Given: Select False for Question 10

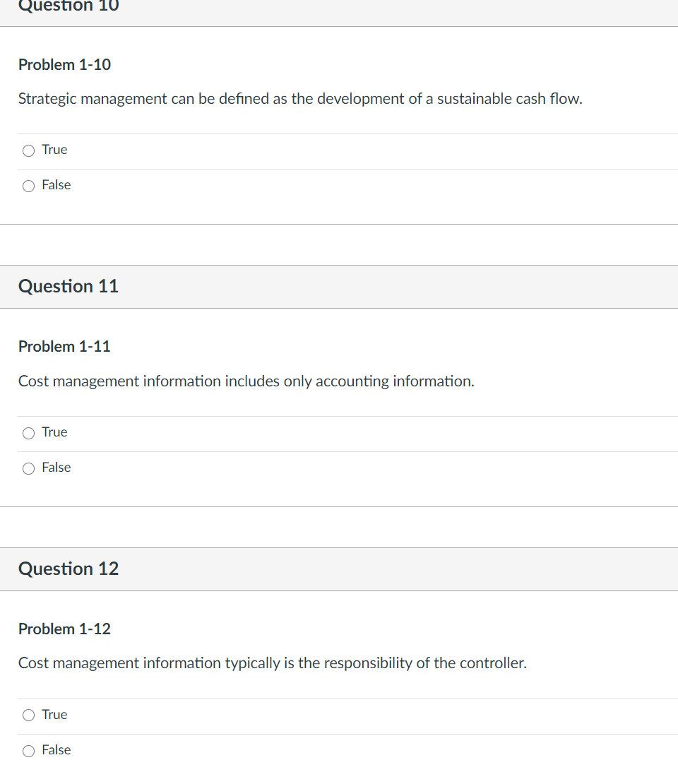Looking at the screenshot, I should tap(28, 185).
